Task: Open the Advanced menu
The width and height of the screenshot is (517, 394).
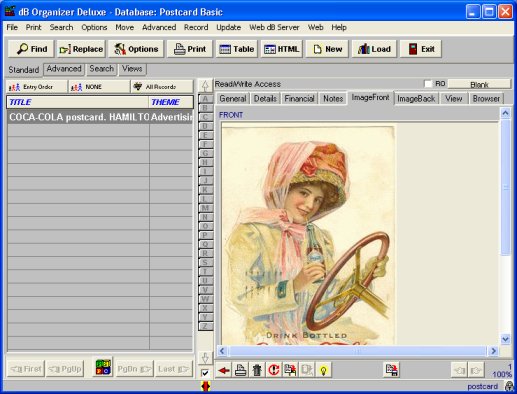Action: tap(159, 27)
